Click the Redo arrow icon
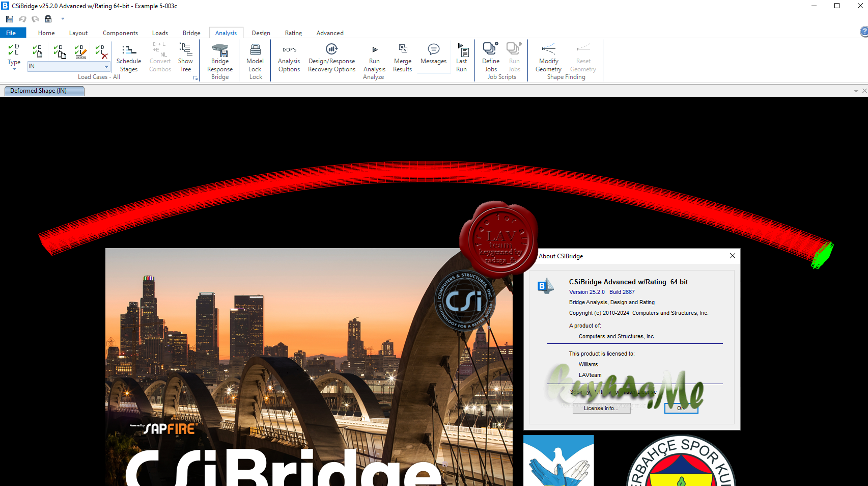This screenshot has height=486, width=868. point(35,19)
